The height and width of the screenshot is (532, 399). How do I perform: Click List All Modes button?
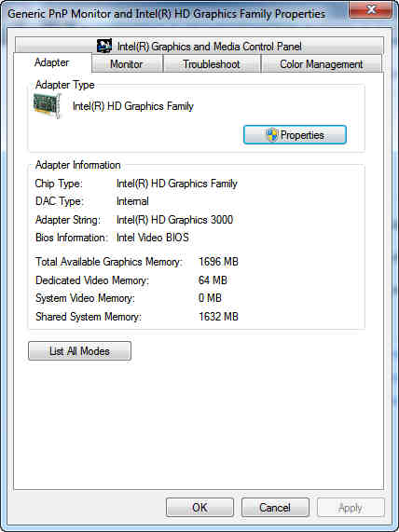79,351
